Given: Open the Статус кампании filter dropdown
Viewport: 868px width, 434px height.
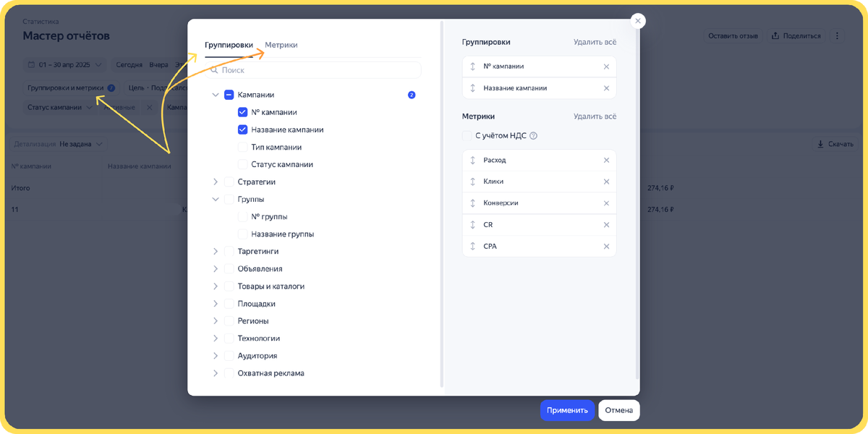Looking at the screenshot, I should tap(60, 107).
